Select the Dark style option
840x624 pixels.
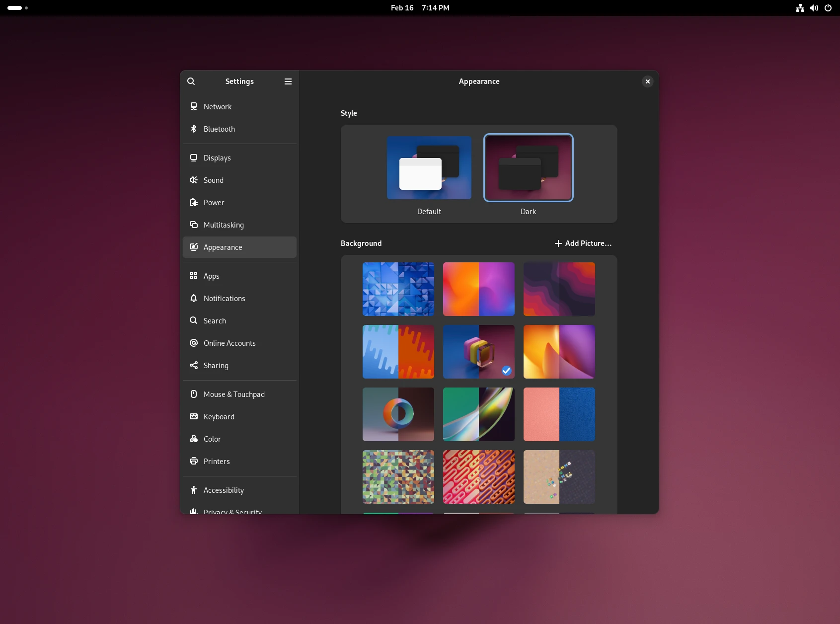[528, 168]
